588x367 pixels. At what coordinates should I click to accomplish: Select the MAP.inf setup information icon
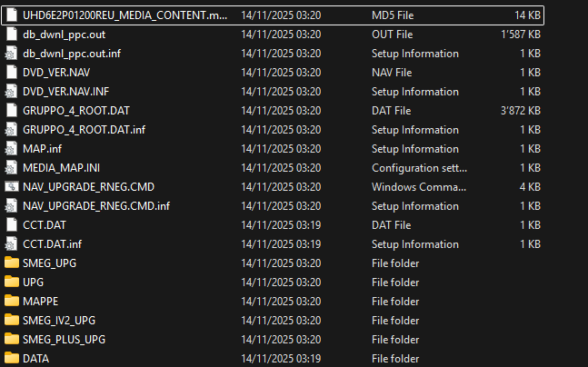(x=12, y=148)
